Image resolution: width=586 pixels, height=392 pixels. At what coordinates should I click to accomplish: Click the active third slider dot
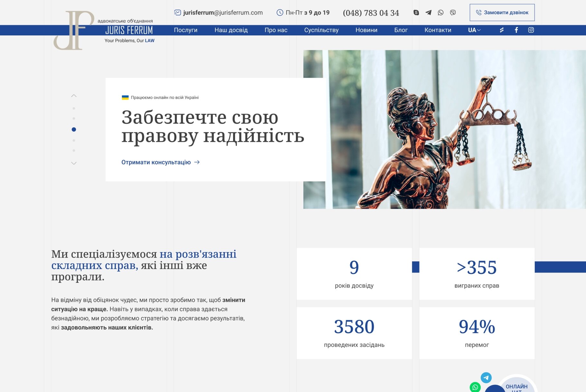(74, 129)
